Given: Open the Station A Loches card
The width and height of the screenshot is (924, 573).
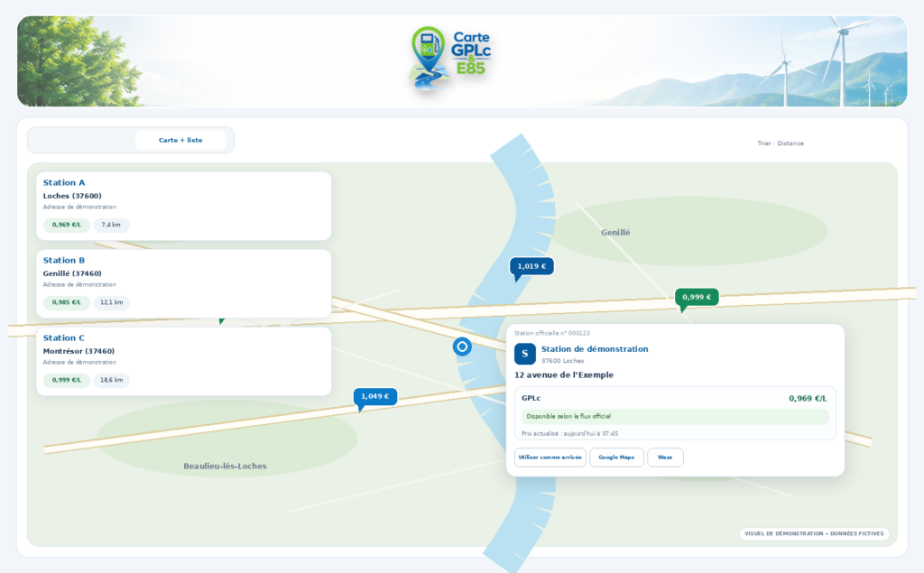Looking at the screenshot, I should (184, 206).
